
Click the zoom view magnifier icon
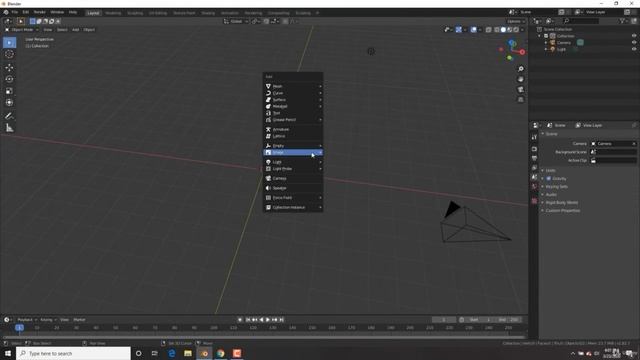tap(520, 69)
